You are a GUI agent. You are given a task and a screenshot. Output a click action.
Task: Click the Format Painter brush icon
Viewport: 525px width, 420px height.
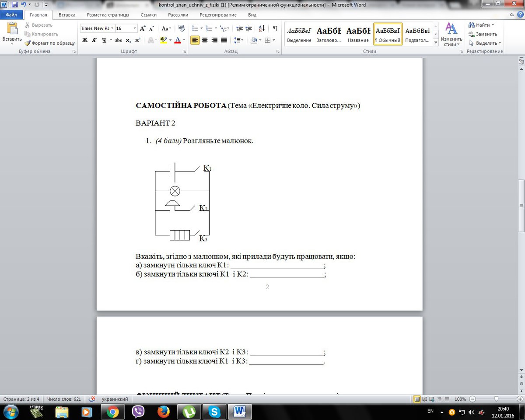click(x=28, y=43)
